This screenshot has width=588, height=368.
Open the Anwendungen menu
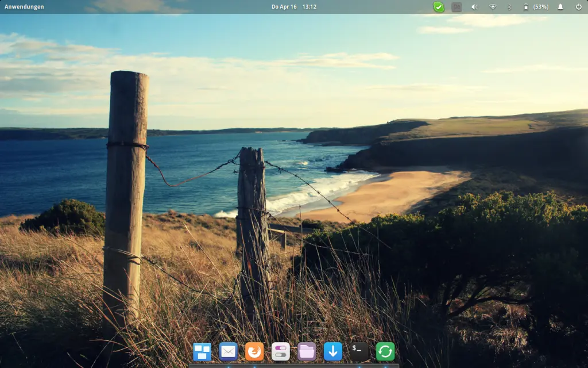(23, 6)
